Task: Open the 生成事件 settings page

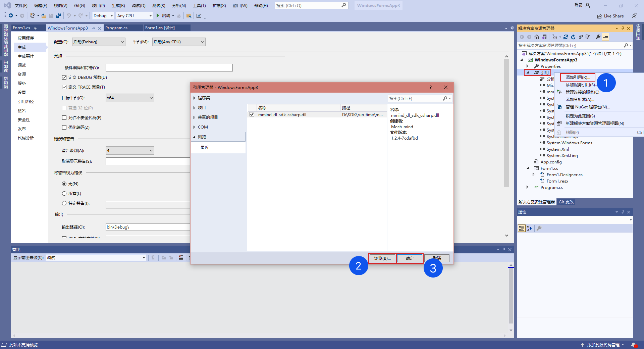Action: pos(26,56)
